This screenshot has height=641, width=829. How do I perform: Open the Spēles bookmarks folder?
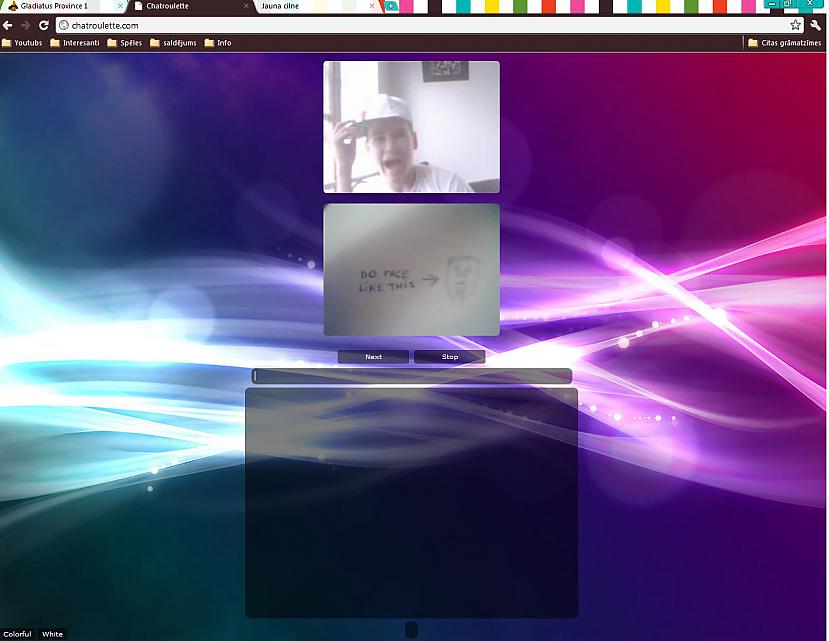pos(125,43)
